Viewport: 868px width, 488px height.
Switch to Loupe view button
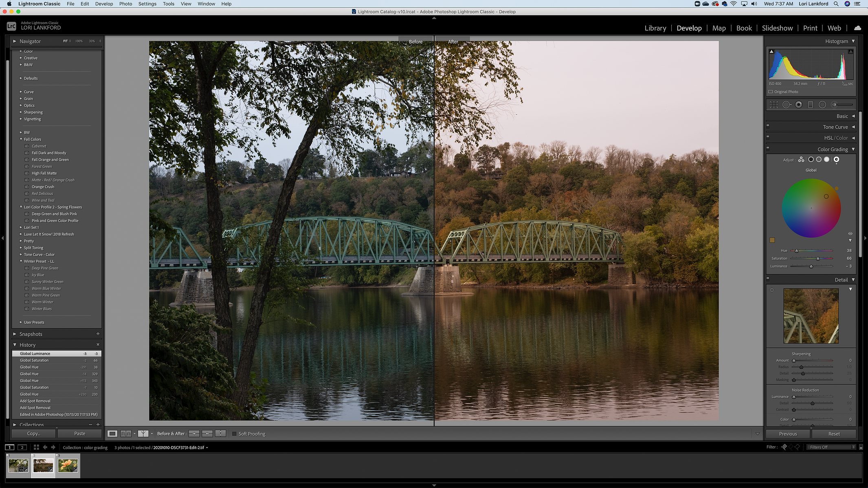coord(112,433)
